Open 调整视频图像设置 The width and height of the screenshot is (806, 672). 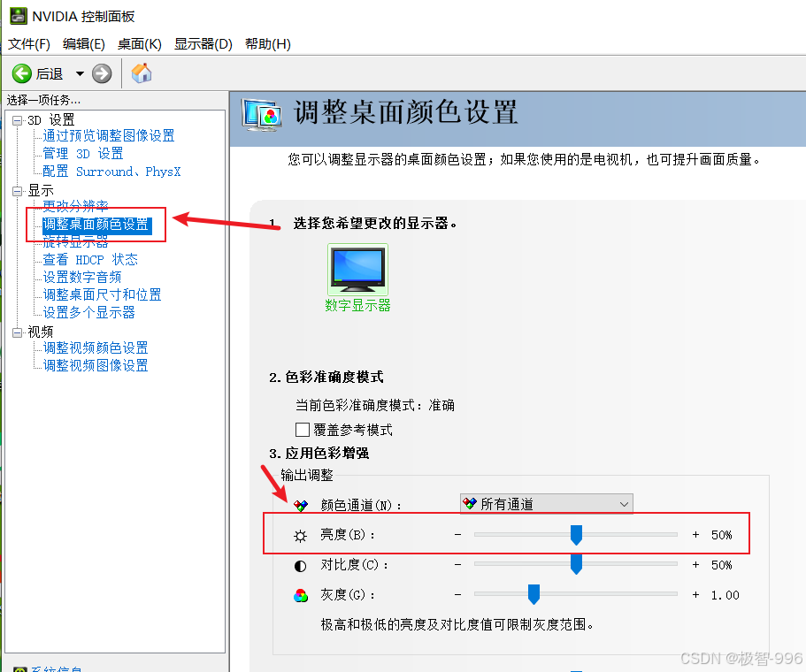(96, 365)
